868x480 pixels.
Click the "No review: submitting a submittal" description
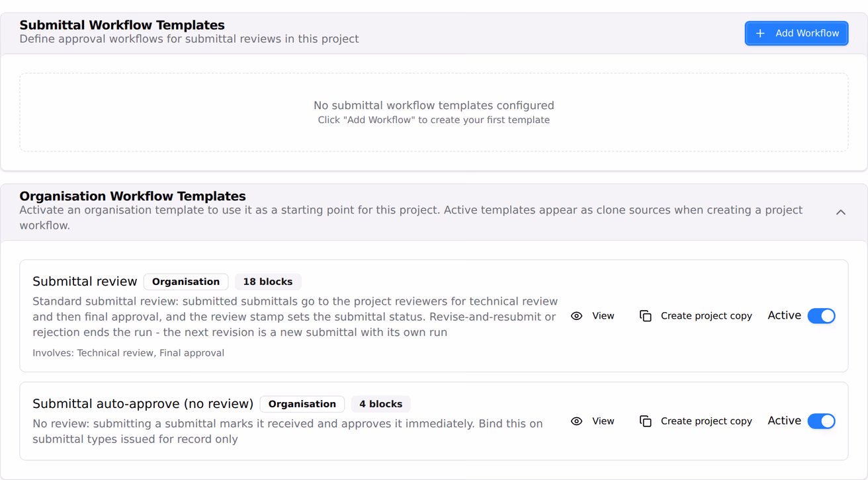click(288, 431)
